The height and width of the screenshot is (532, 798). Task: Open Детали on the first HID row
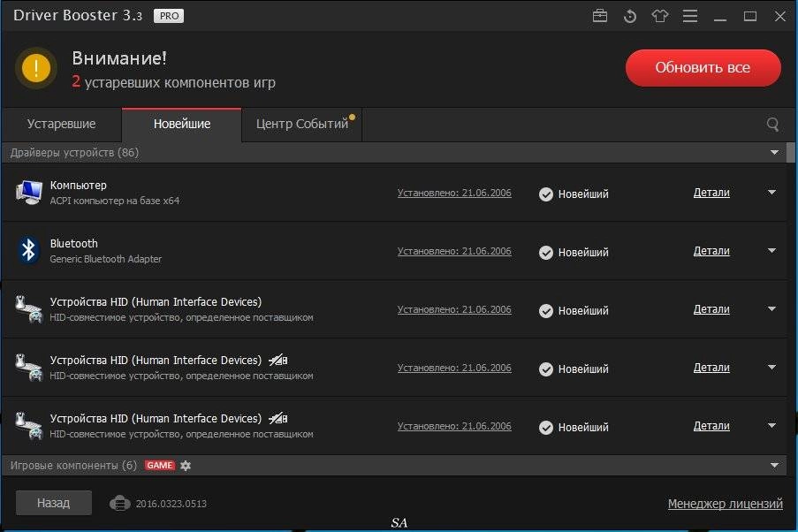point(711,309)
